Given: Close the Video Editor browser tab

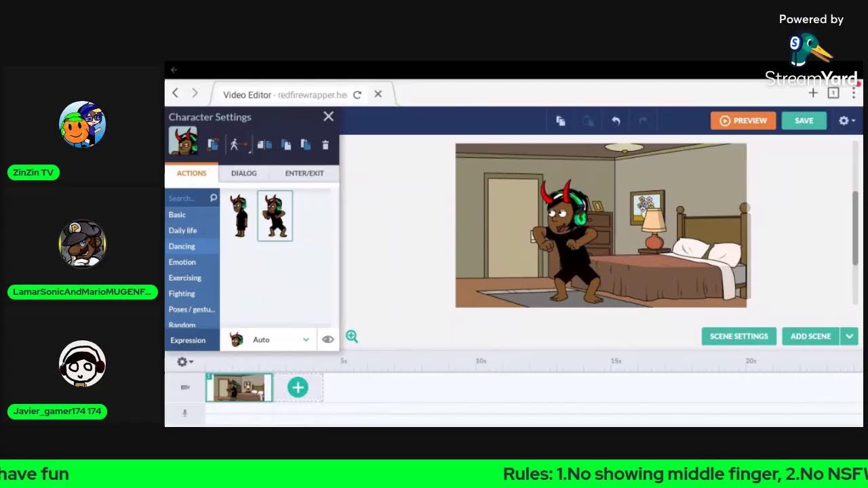Looking at the screenshot, I should 378,94.
